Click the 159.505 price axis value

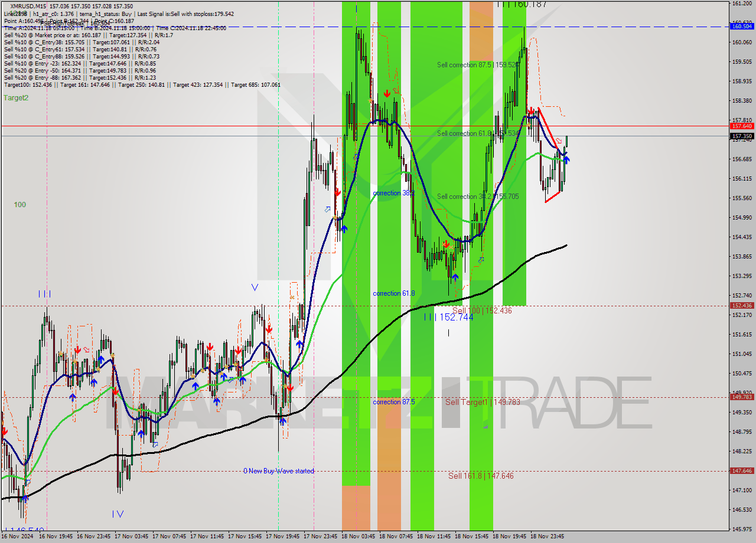(x=741, y=62)
